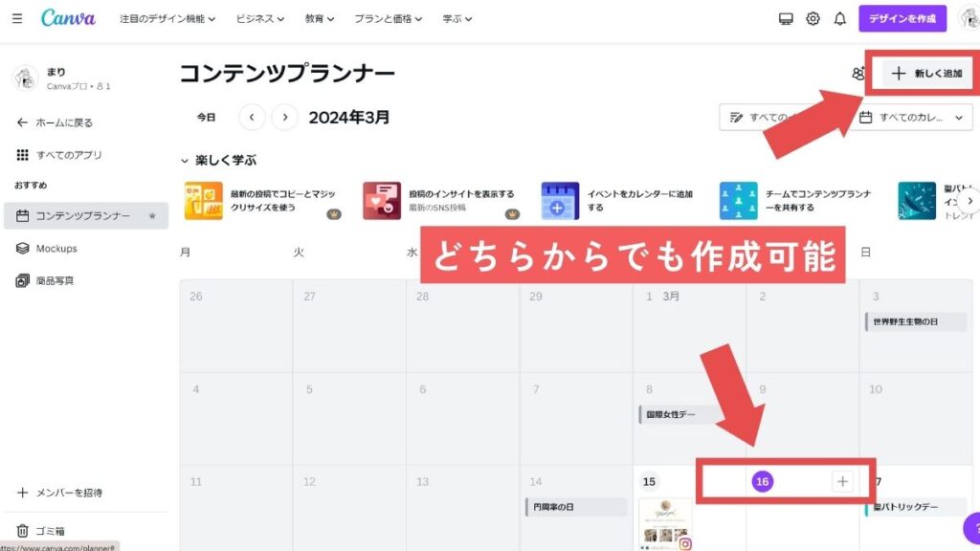Select the highlighted date 16
This screenshot has width=980, height=551.
763,482
